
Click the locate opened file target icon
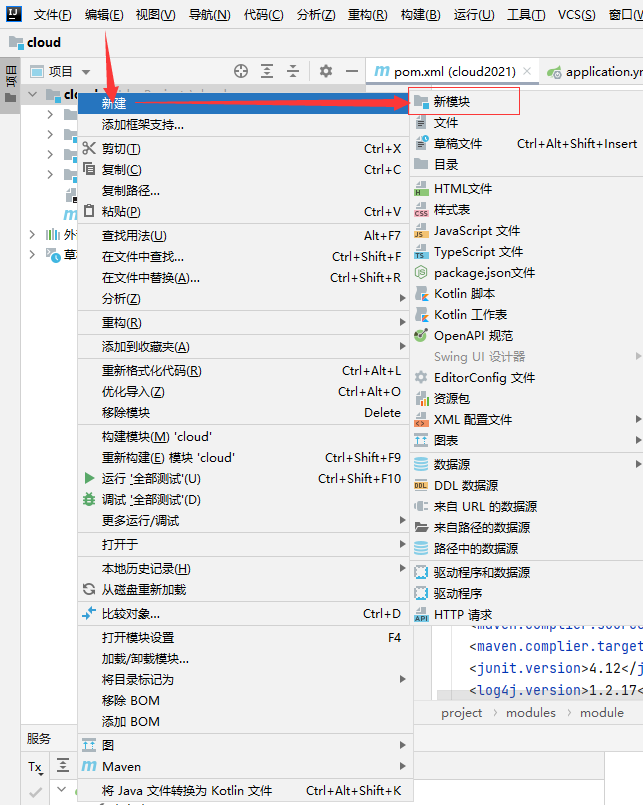tap(240, 71)
